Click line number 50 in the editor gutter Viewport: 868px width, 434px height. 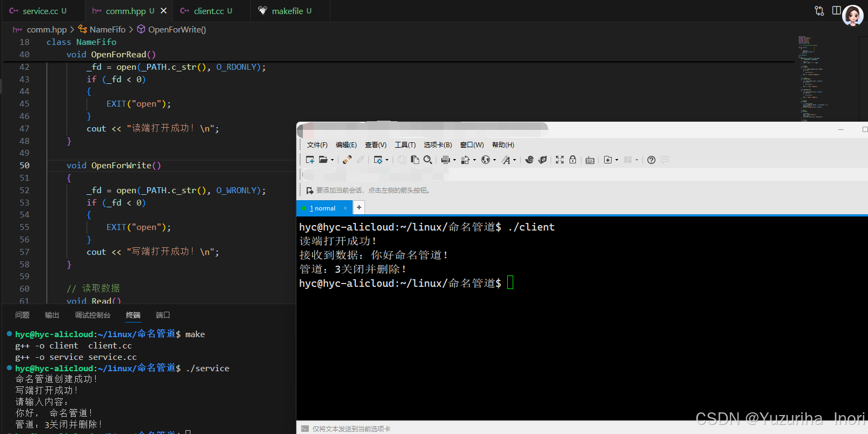(x=24, y=166)
